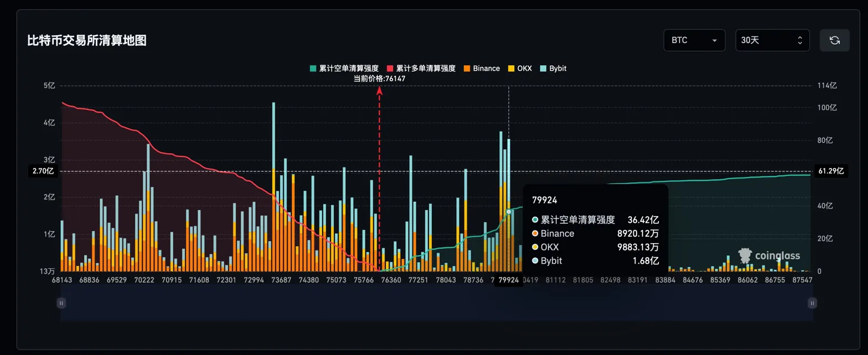Click the range zoom bar below the chart
Viewport: 868px width, 355px height.
tap(437, 303)
